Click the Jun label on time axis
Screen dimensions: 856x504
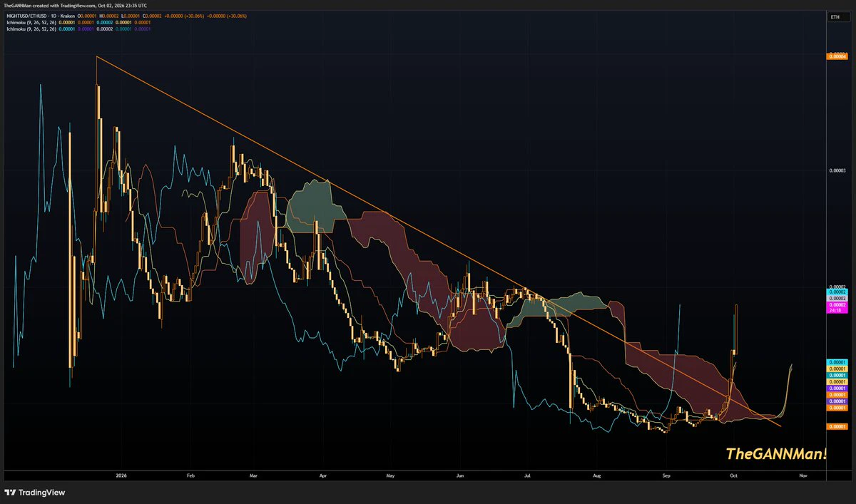460,474
